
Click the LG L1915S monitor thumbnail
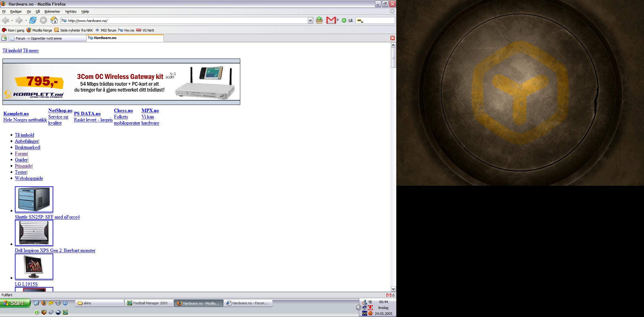(34, 267)
